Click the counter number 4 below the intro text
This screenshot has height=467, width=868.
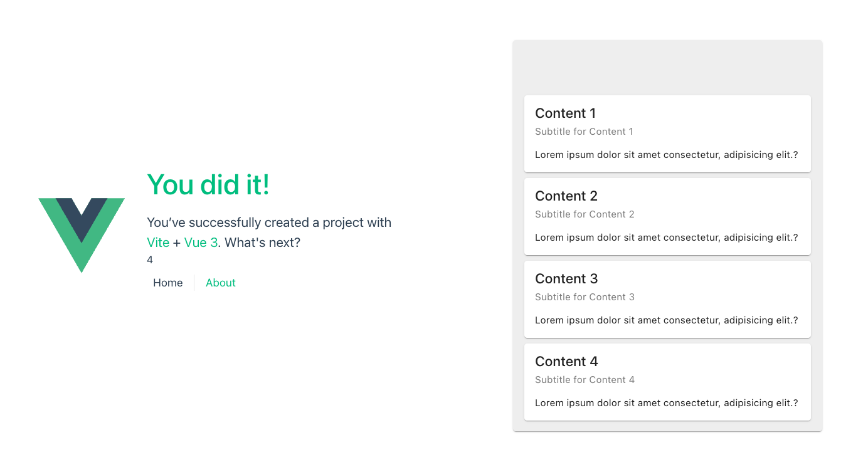(x=150, y=260)
